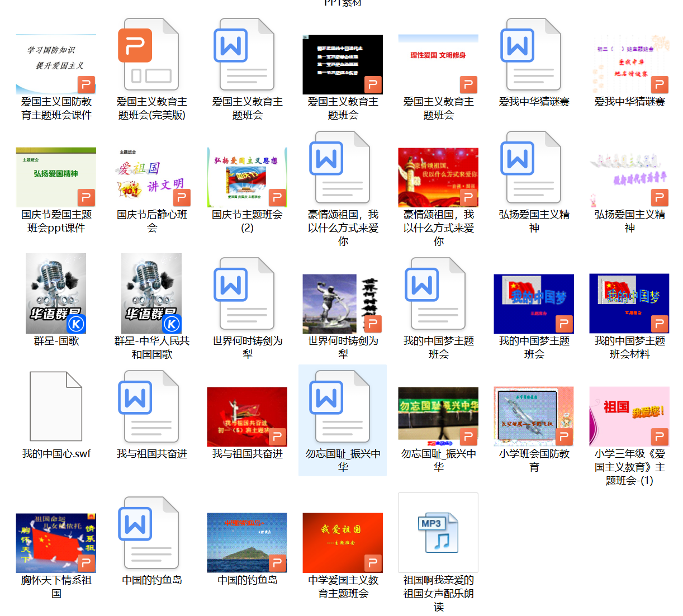Select the 豪情颂祖国 Word document icon
The image size is (683, 616).
click(343, 168)
